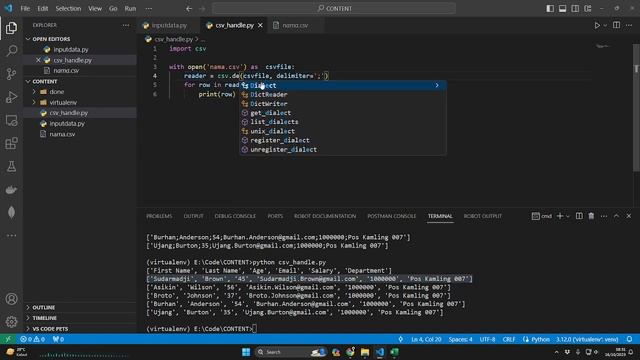The width and height of the screenshot is (640, 360).
Task: Customize layout icon in title bar
Action: pyautogui.click(x=588, y=9)
